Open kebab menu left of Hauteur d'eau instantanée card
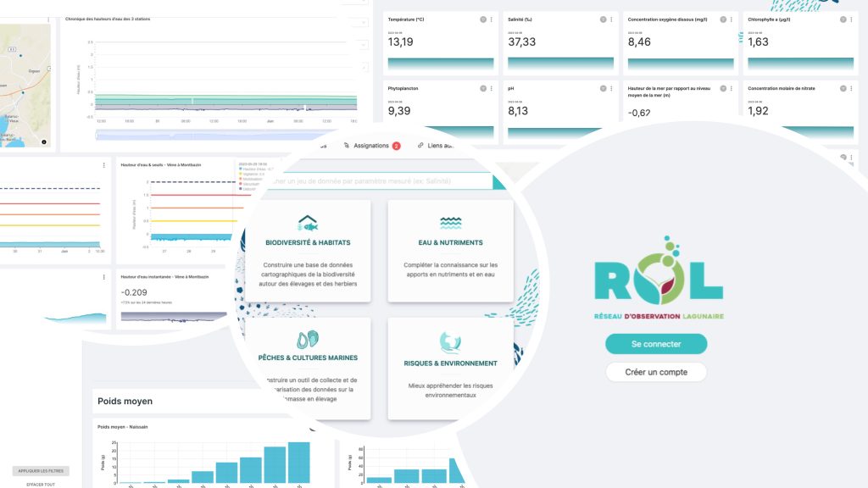The image size is (868, 488). [x=103, y=277]
